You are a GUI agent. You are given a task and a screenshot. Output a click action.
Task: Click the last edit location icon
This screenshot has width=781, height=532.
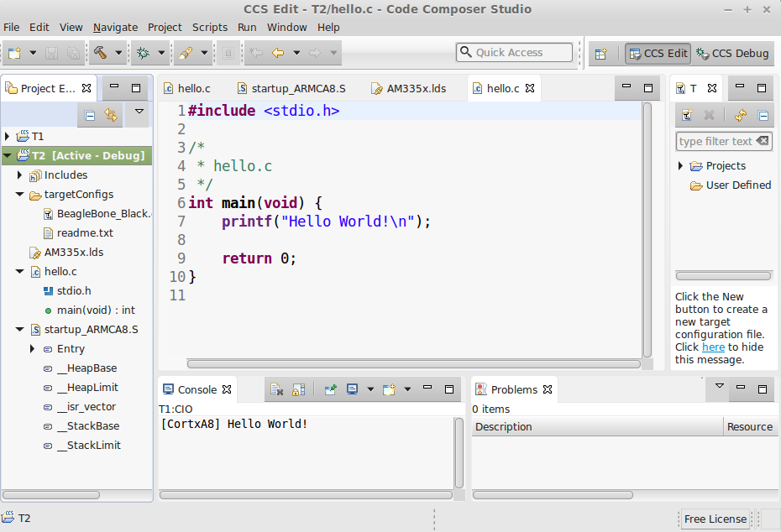tap(255, 53)
